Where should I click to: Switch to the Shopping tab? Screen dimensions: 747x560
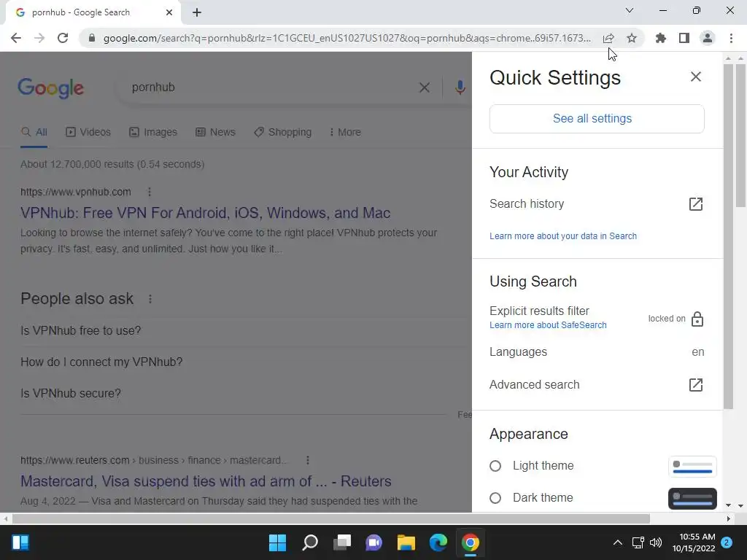tap(282, 133)
